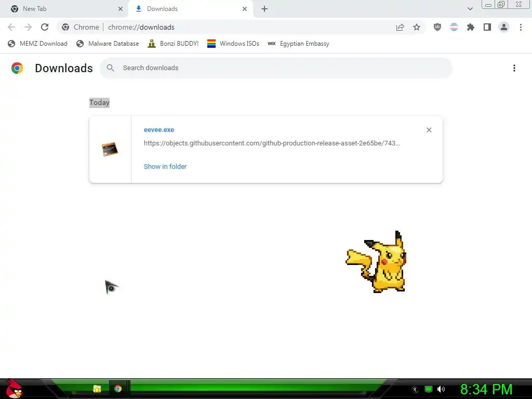The height and width of the screenshot is (399, 532).
Task: Click Show in folder
Action: point(165,167)
